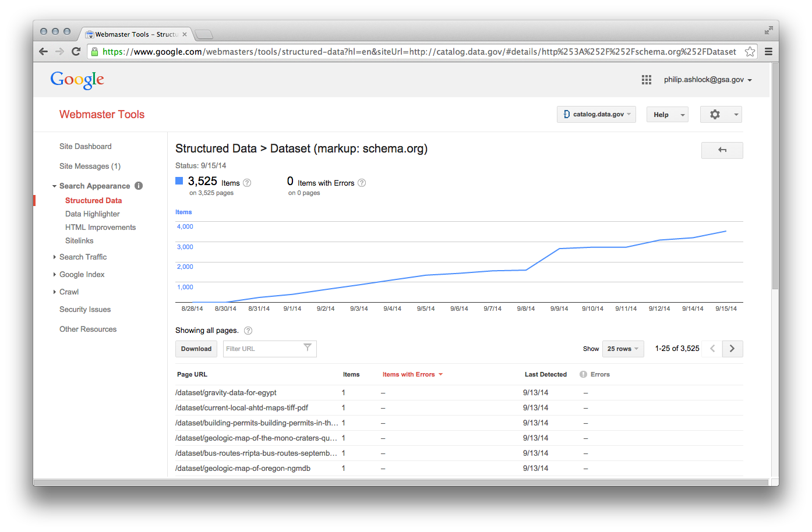Image resolution: width=812 pixels, height=532 pixels.
Task: Expand the Help dropdown
Action: click(668, 115)
